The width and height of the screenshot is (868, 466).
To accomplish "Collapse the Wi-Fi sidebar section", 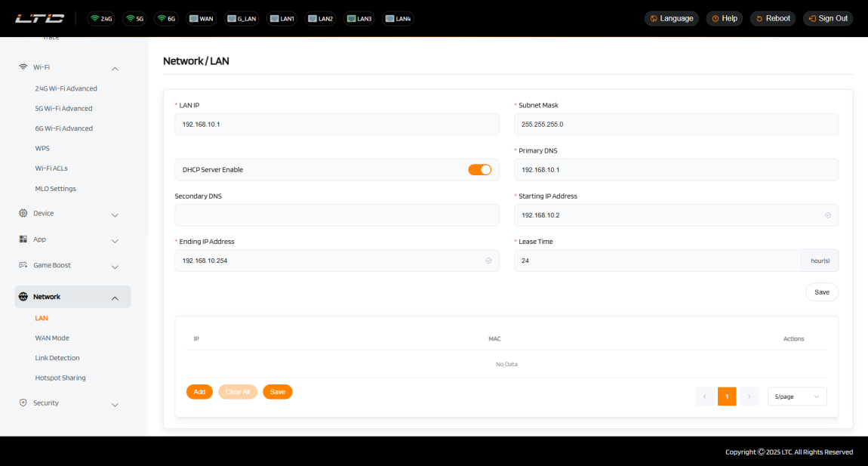I will tap(115, 68).
